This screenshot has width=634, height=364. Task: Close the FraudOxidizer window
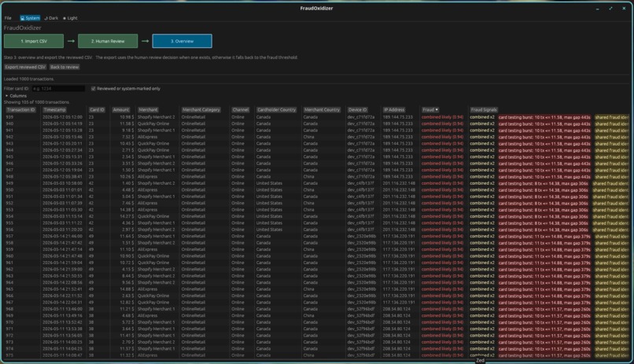click(624, 9)
